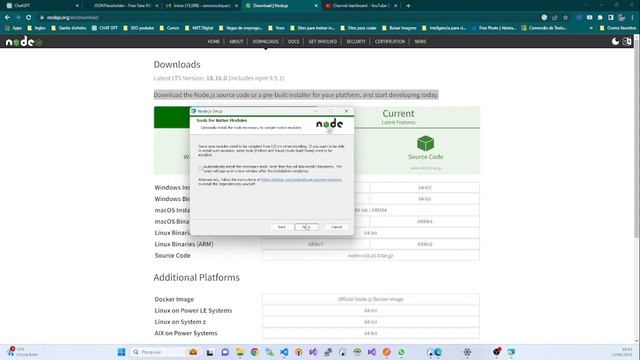Viewport: 640px width, 360px height.
Task: Open the NEWS menu item
Action: tap(420, 42)
